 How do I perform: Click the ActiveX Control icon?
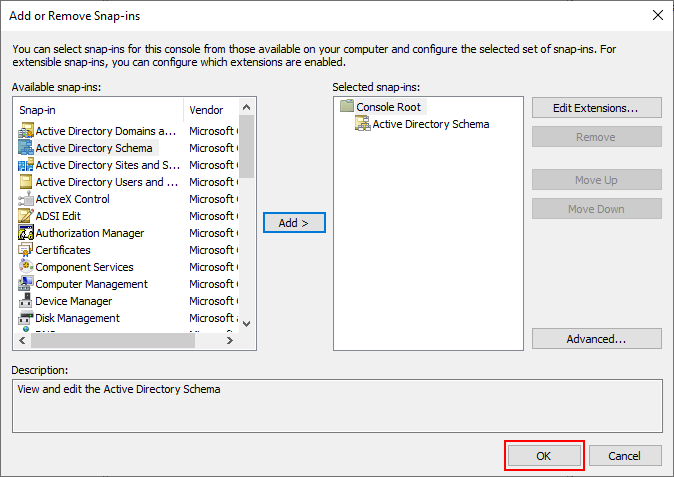pos(26,199)
